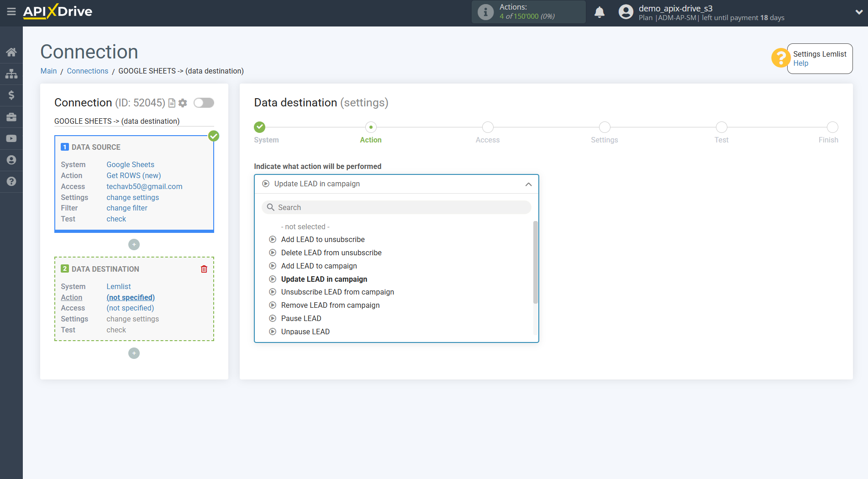
Task: Open the Connections breadcrumb link
Action: [x=88, y=71]
